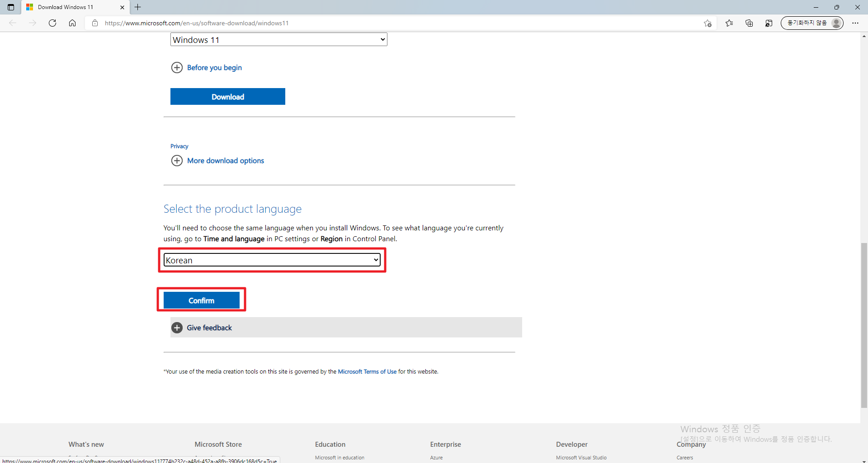Expand the Give feedback section
Viewport: 868px width, 463px height.
pos(346,327)
